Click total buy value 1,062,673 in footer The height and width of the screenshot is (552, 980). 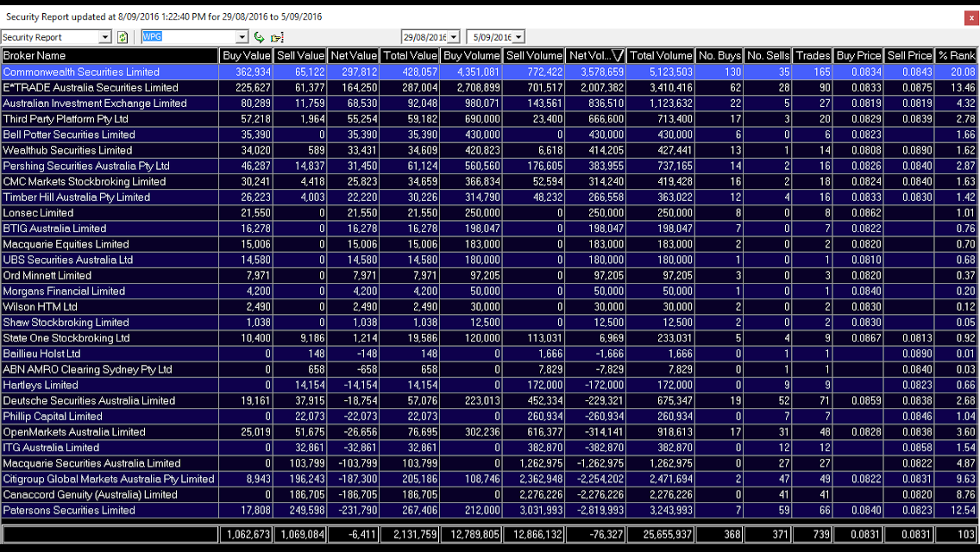[x=246, y=535]
